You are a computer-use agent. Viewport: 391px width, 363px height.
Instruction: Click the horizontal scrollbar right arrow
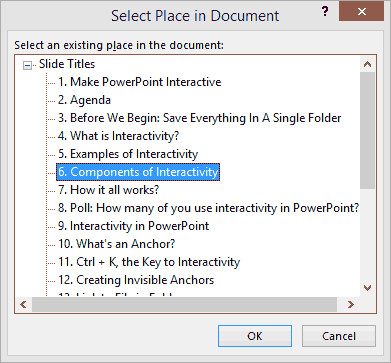click(x=350, y=304)
